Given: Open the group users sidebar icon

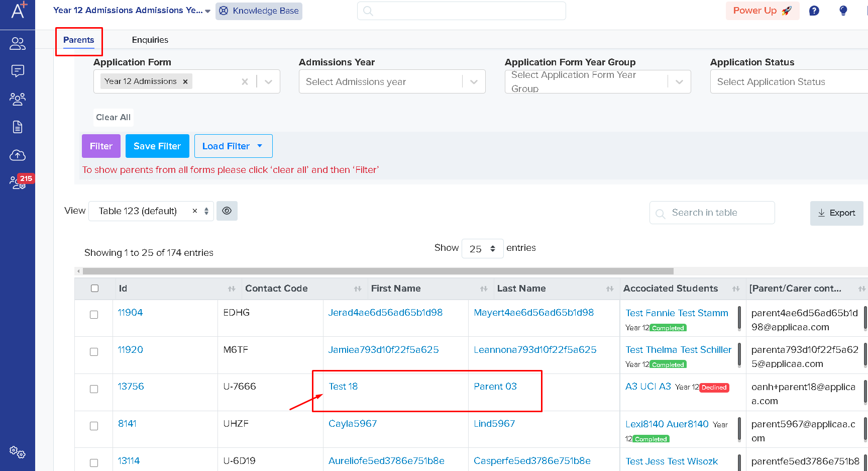Looking at the screenshot, I should [18, 99].
